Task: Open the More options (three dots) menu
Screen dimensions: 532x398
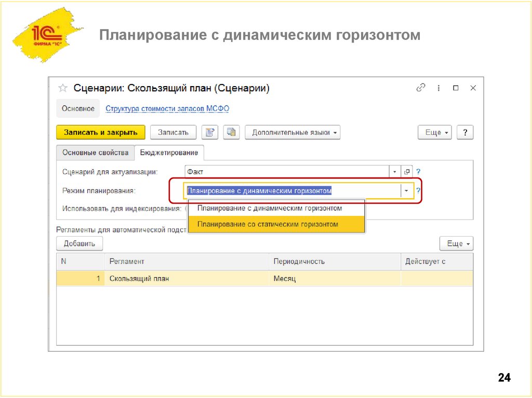Action: [x=438, y=88]
